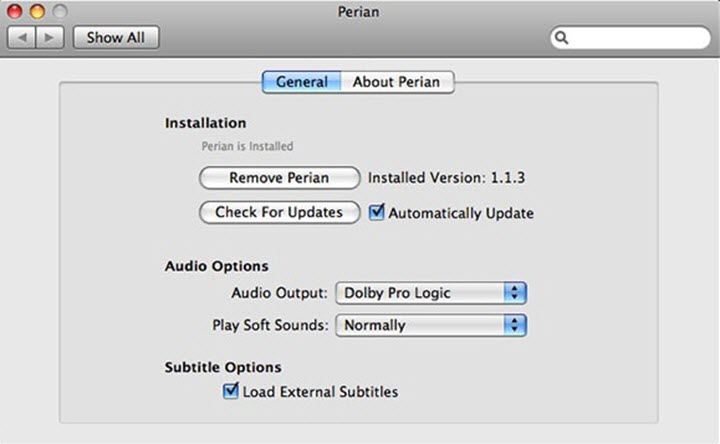
Task: Disable the Automatically Update checkbox
Action: (377, 212)
